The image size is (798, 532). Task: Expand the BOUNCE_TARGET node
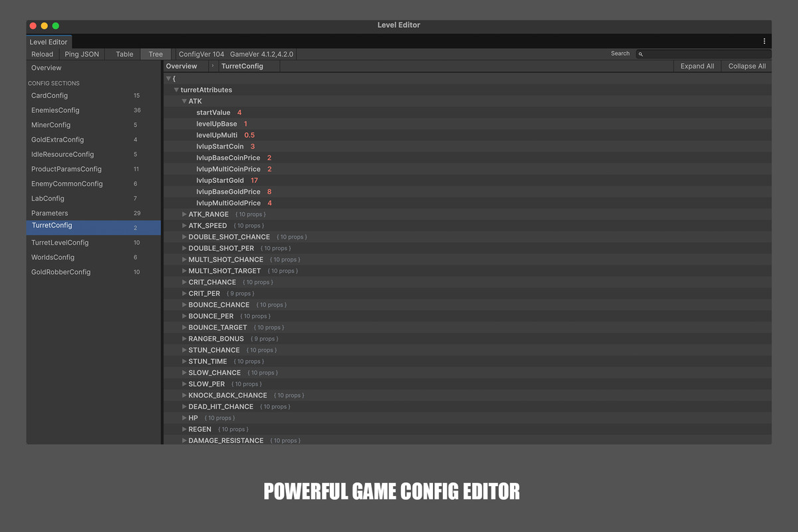[x=185, y=327]
